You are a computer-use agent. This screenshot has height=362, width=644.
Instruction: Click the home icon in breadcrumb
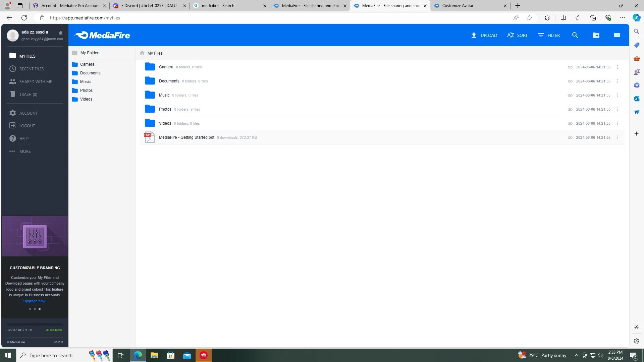tap(142, 53)
